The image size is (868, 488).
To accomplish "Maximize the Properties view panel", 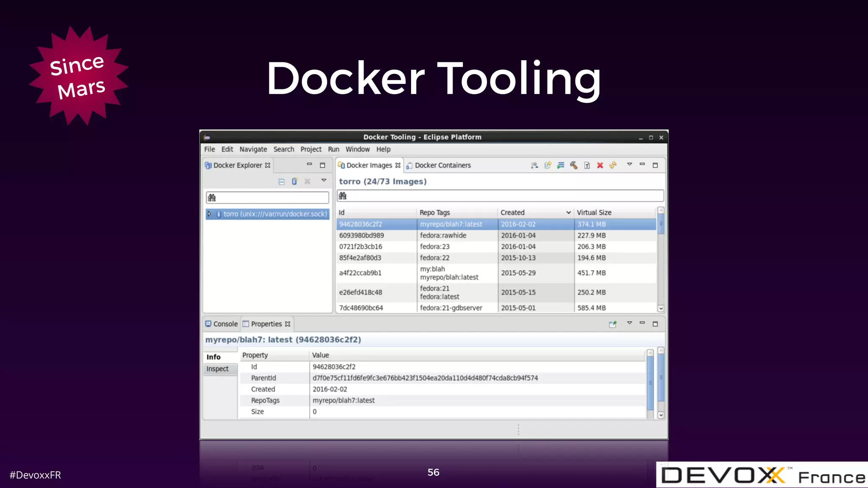I will [x=655, y=324].
